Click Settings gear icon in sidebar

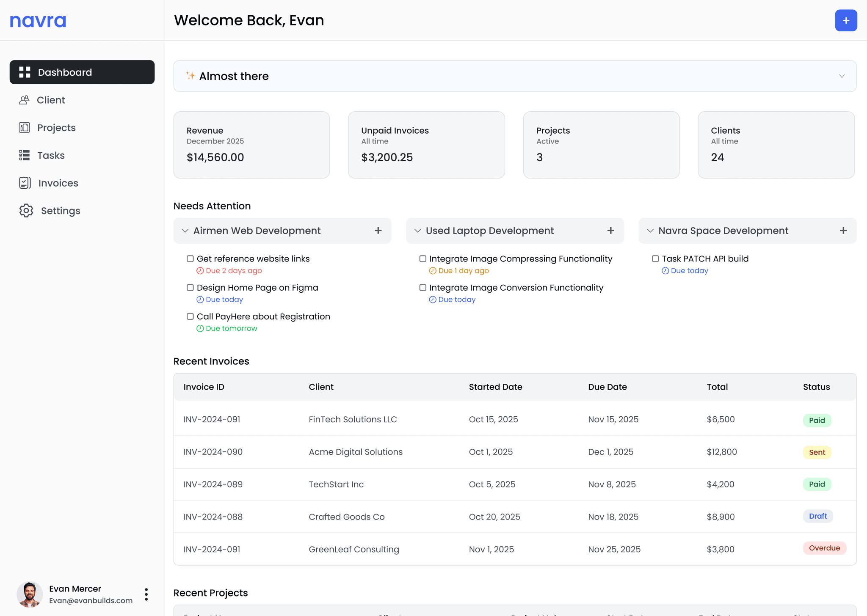26,211
